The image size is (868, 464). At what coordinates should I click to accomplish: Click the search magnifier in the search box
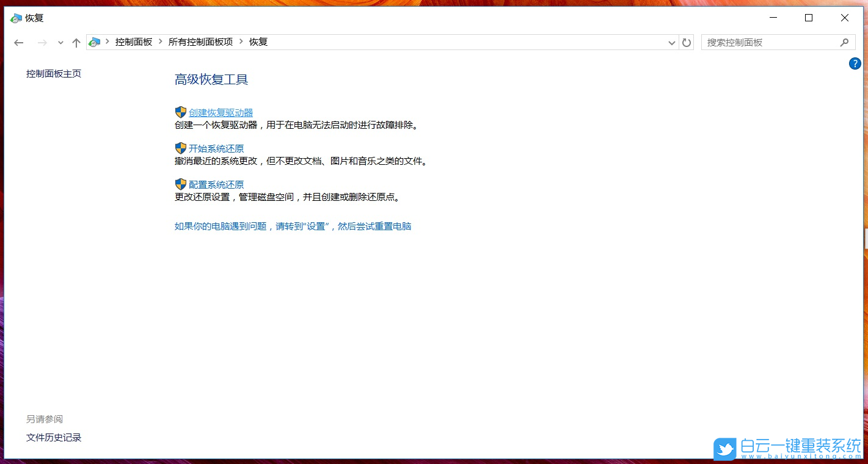845,42
